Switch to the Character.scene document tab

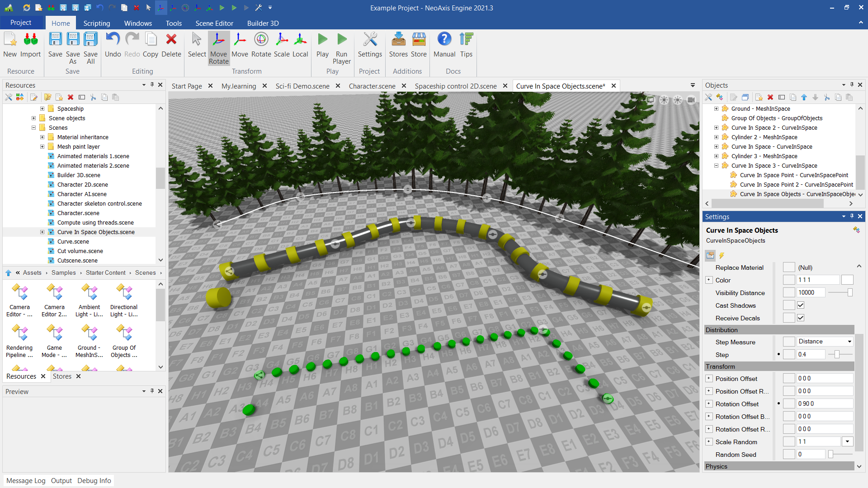(x=372, y=86)
